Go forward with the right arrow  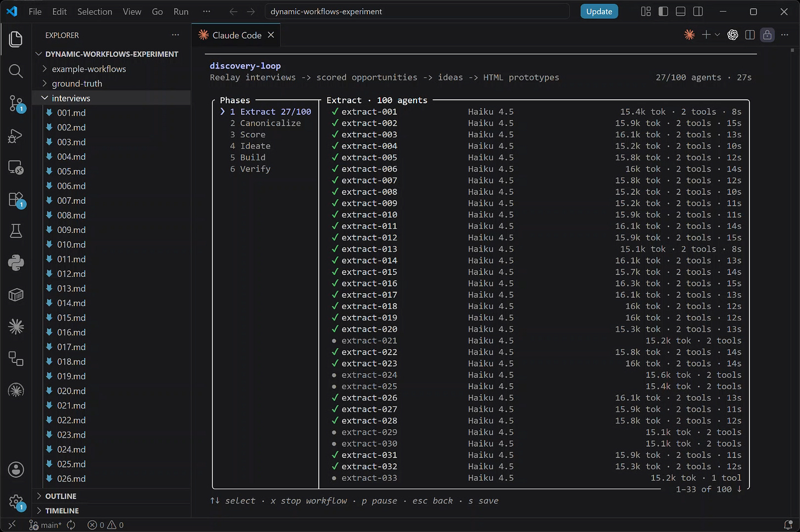click(251, 12)
